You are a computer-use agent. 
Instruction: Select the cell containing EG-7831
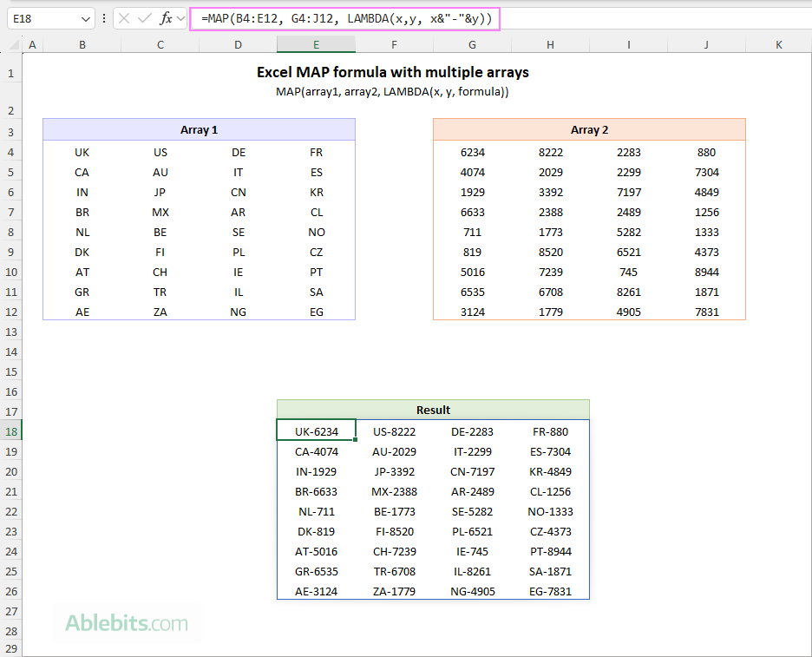[x=550, y=591]
